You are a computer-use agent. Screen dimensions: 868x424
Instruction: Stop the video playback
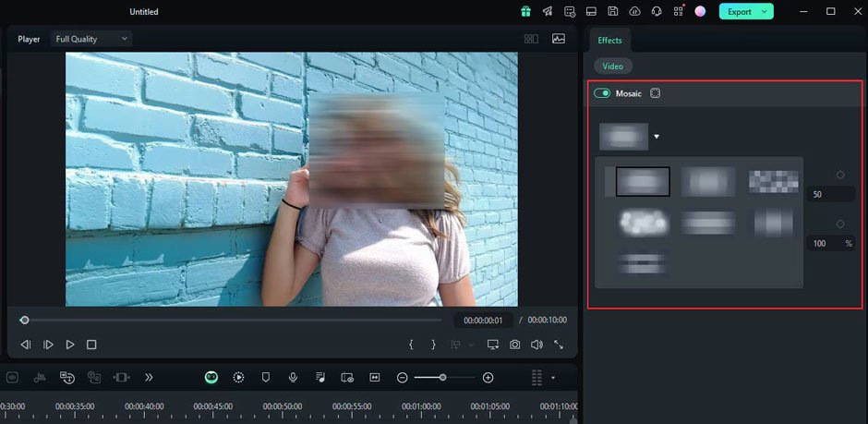pos(91,345)
